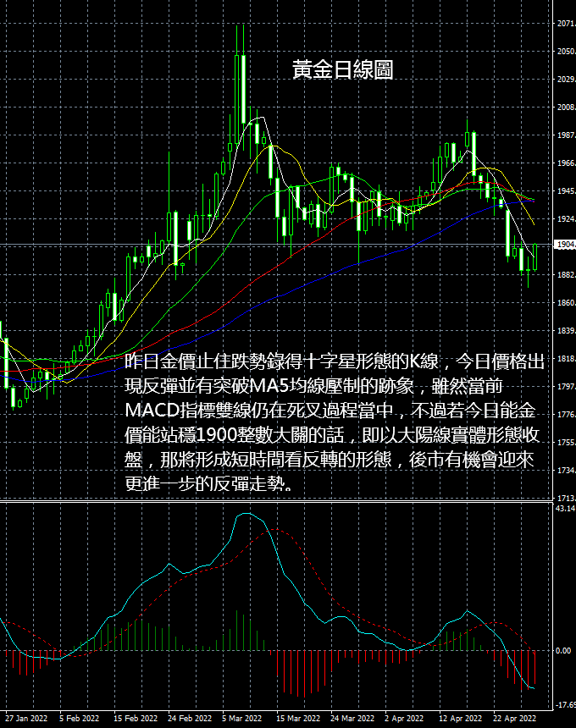The width and height of the screenshot is (576, 728).
Task: Select the MACD zero level label 0.00
Action: pos(563,650)
